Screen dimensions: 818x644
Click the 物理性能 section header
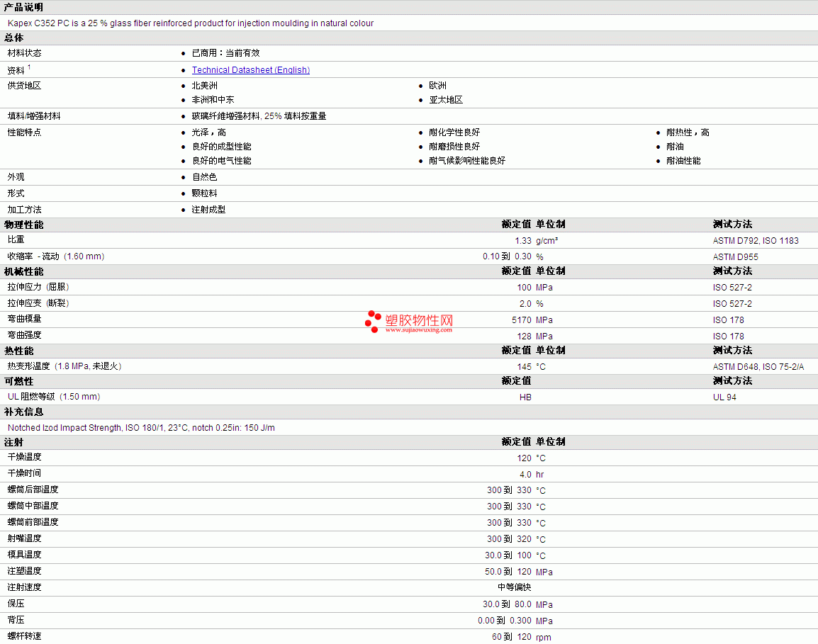coord(24,225)
